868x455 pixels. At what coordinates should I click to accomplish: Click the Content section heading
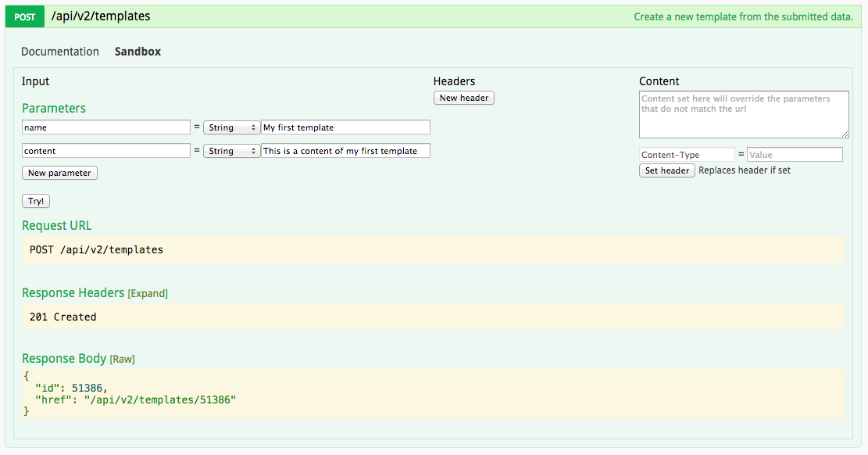pyautogui.click(x=659, y=81)
